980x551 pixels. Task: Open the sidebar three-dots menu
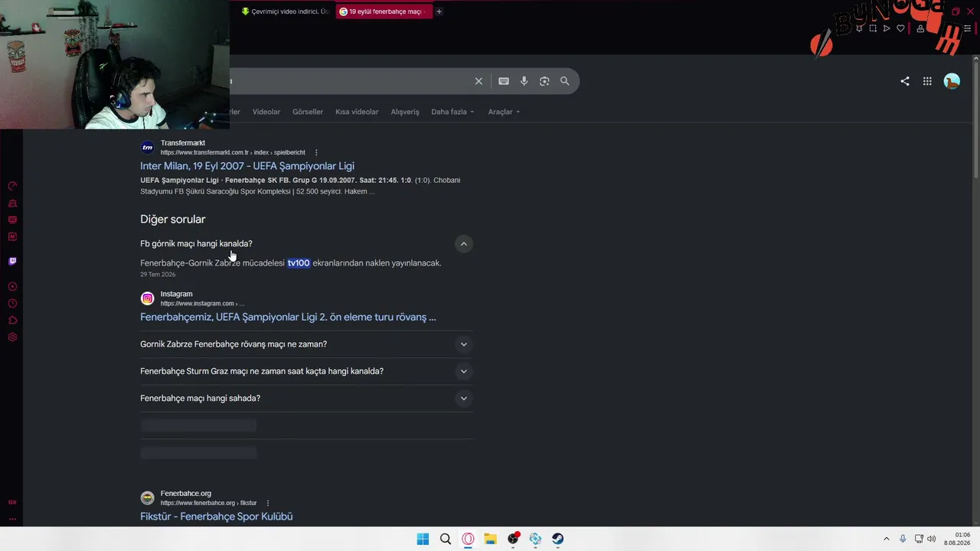[x=12, y=518]
